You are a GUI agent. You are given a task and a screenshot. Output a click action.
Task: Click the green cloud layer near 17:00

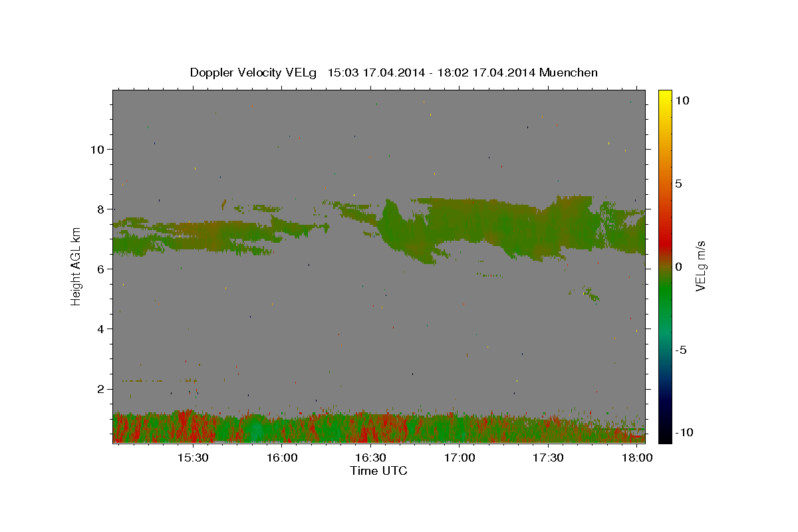tap(465, 223)
